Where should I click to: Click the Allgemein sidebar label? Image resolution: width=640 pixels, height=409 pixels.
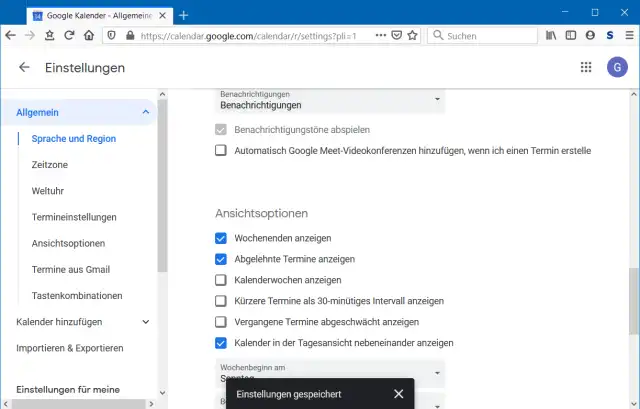(x=38, y=113)
